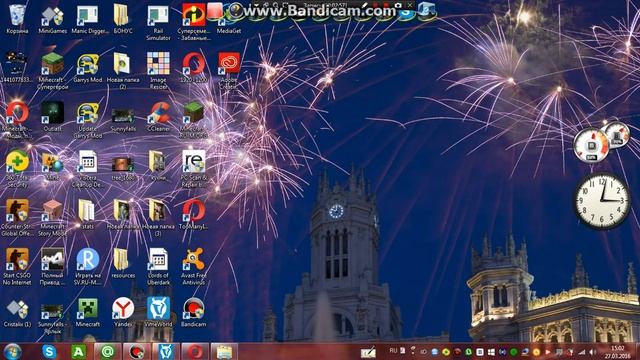Viewport: 640px width, 360px height.
Task: Open the Cristalix (1) shortcut
Action: click(17, 313)
